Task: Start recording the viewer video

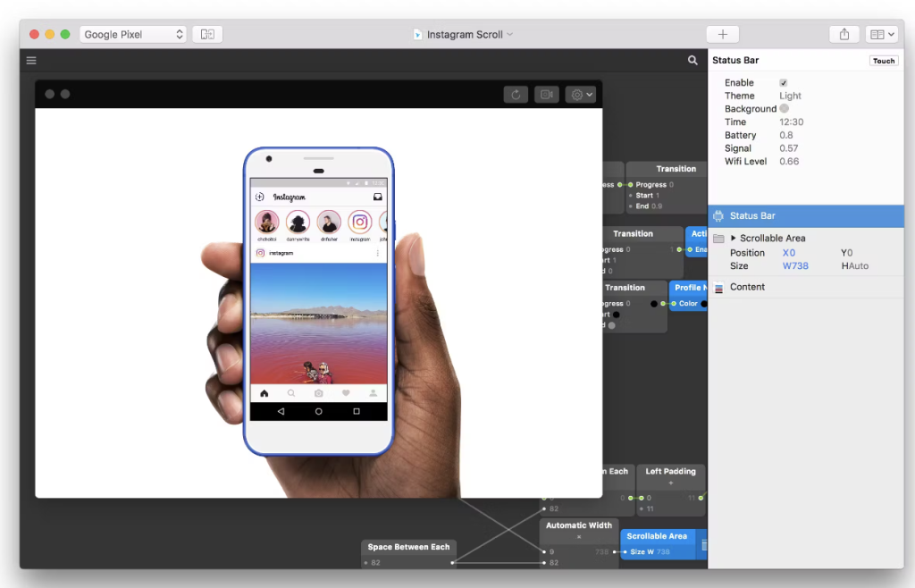Action: [x=547, y=95]
